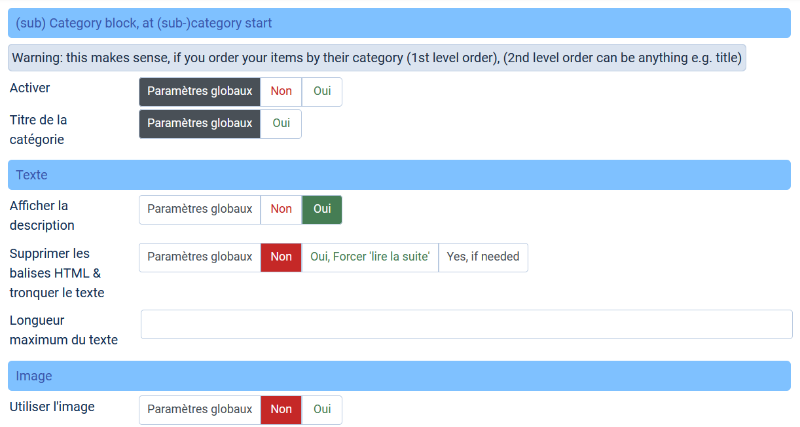Click the category ordering warning note
Image resolution: width=800 pixels, height=427 pixels.
[377, 58]
